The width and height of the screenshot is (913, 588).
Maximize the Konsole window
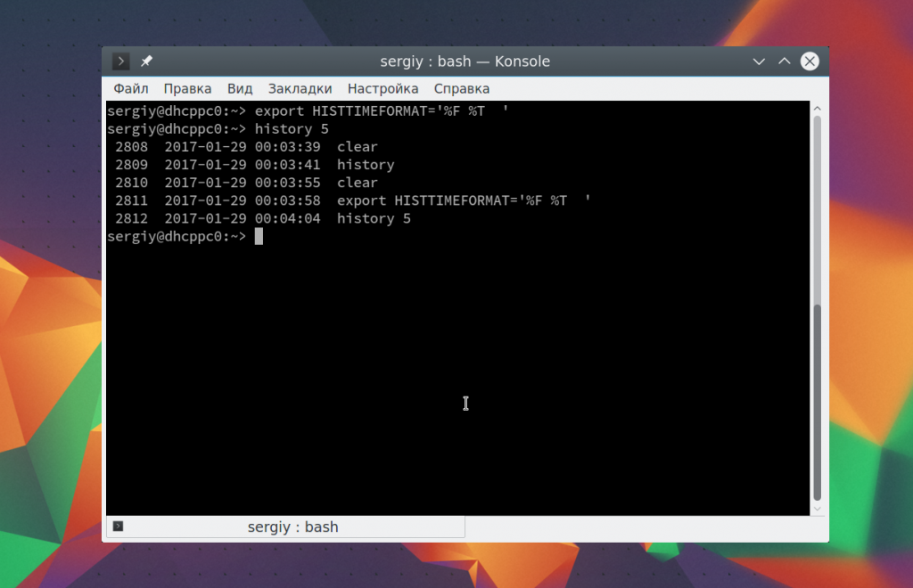click(x=785, y=61)
